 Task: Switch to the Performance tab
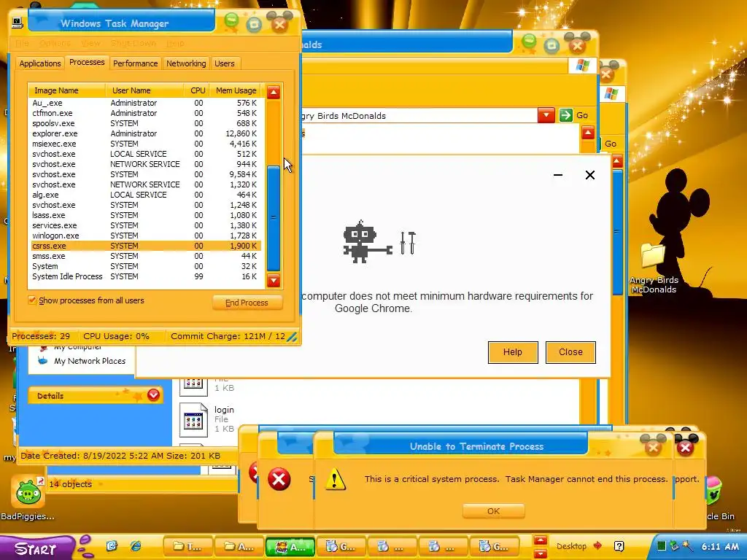coord(135,63)
